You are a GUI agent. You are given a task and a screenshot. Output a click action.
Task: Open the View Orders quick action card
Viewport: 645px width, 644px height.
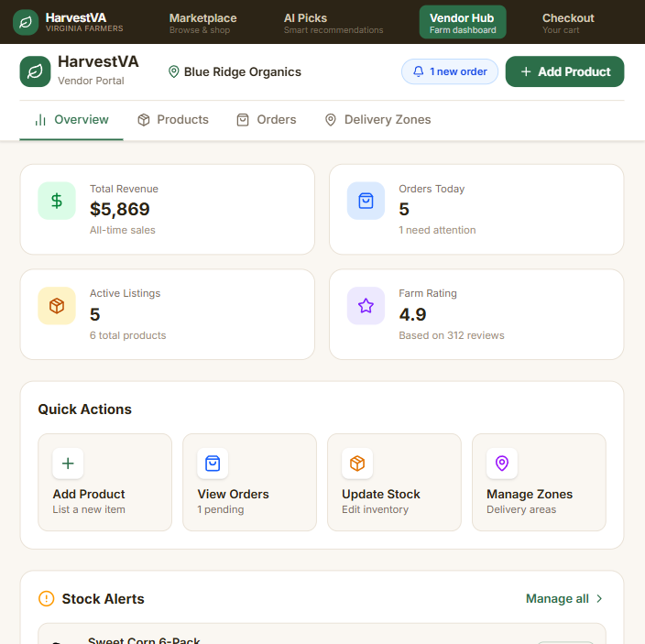[x=249, y=482]
